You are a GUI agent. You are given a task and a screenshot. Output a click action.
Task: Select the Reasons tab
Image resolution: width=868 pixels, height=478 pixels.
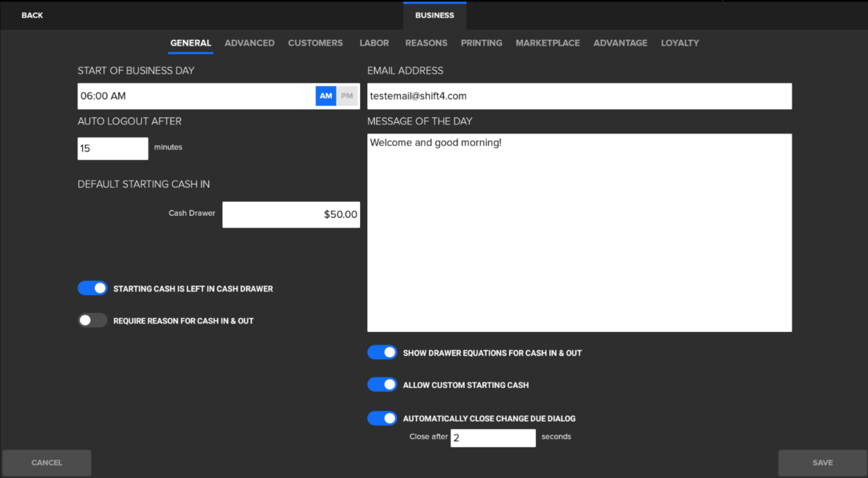426,43
